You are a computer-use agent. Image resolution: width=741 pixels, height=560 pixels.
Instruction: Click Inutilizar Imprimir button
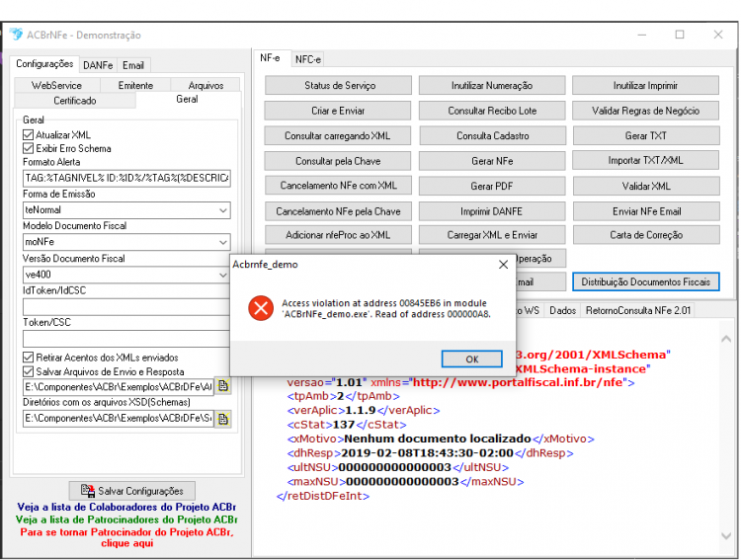[x=646, y=86]
